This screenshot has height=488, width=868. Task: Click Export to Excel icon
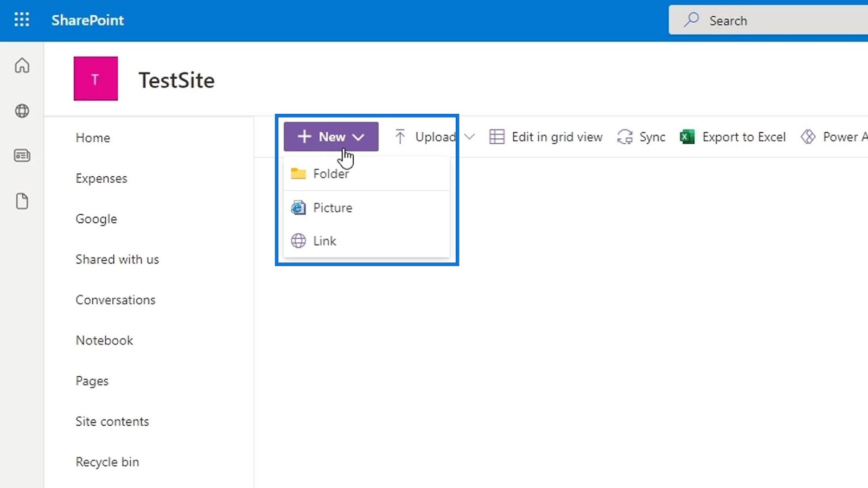(687, 137)
